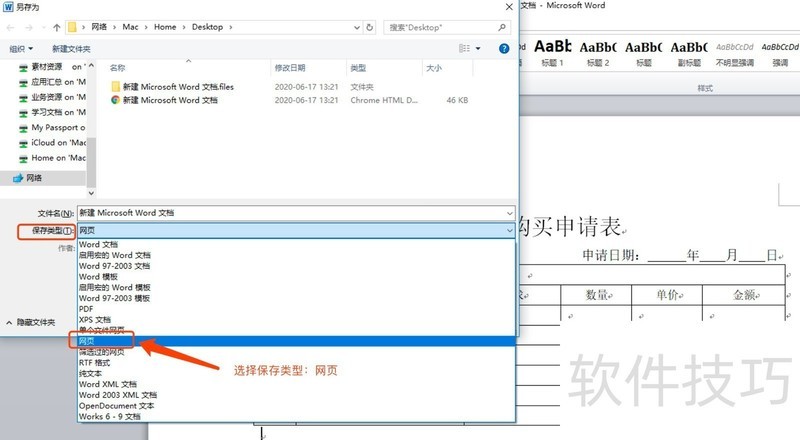The image size is (800, 440).
Task: Choose OpenDocument 文本 save type
Action: tap(296, 406)
